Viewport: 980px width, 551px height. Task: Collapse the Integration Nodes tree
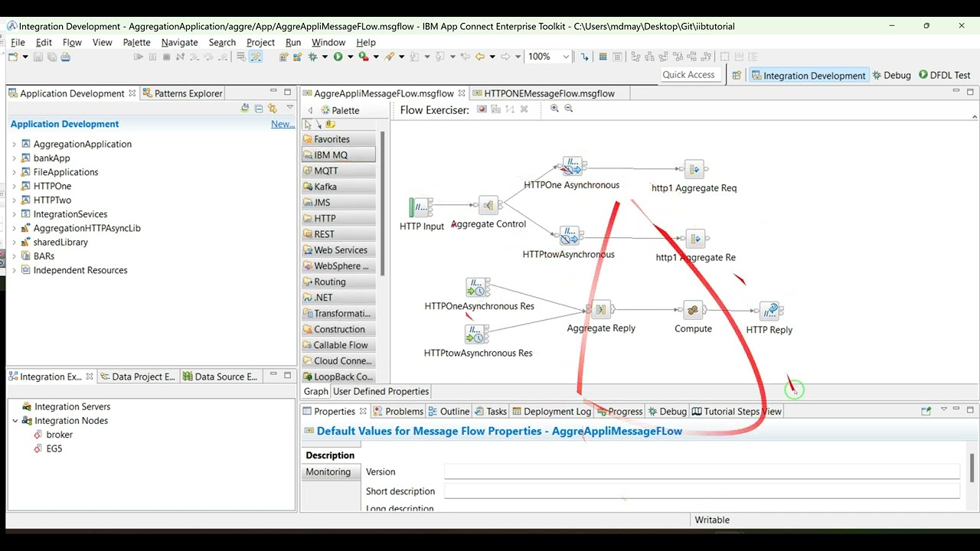(15, 421)
